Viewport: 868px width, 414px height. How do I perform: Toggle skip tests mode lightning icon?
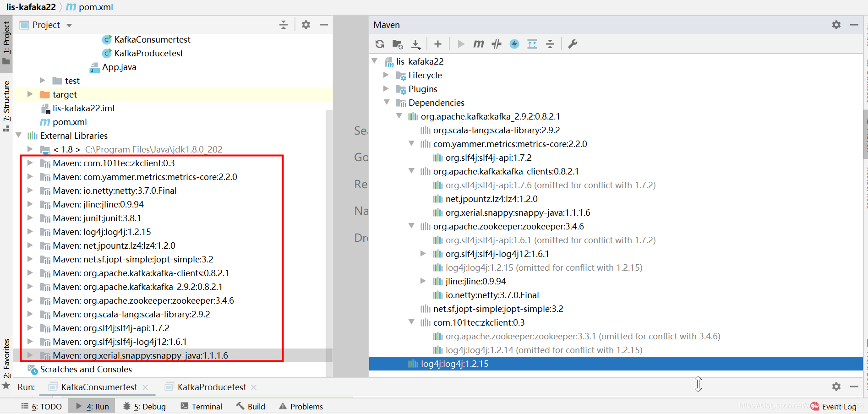click(514, 44)
